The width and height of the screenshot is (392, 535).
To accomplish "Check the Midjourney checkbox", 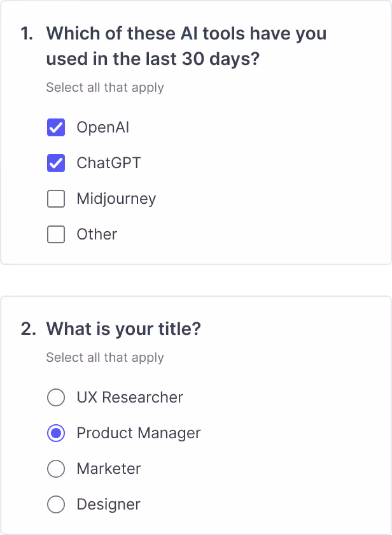I will (x=56, y=199).
